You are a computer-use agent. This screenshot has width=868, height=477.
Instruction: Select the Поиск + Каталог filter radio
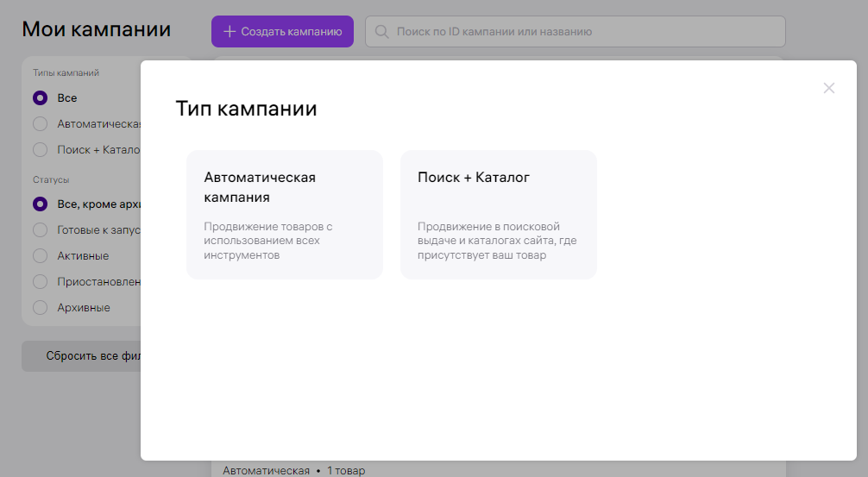coord(40,150)
